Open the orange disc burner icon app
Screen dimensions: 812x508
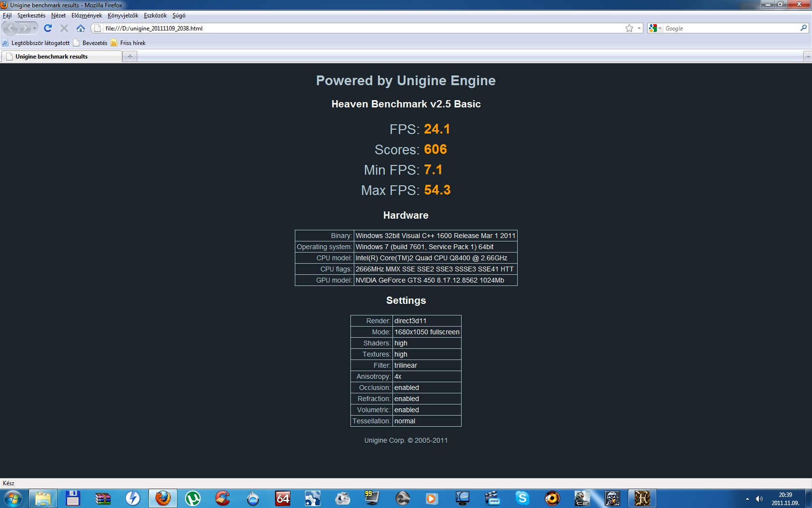[552, 498]
